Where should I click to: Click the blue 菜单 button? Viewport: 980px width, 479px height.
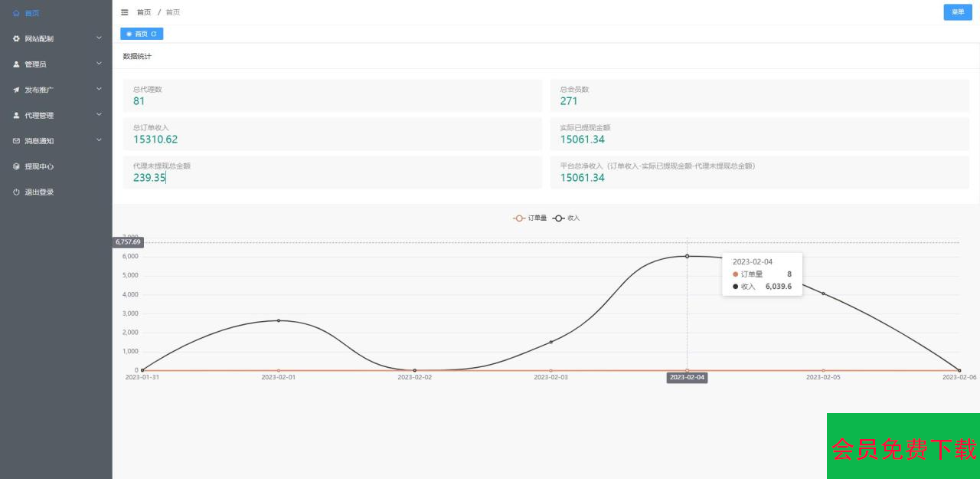957,12
